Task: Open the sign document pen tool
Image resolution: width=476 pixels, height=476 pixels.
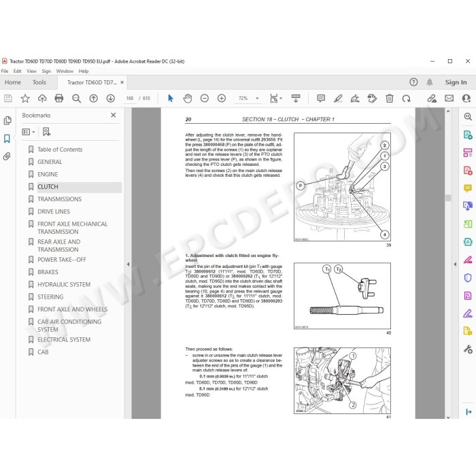Action: coord(355,98)
